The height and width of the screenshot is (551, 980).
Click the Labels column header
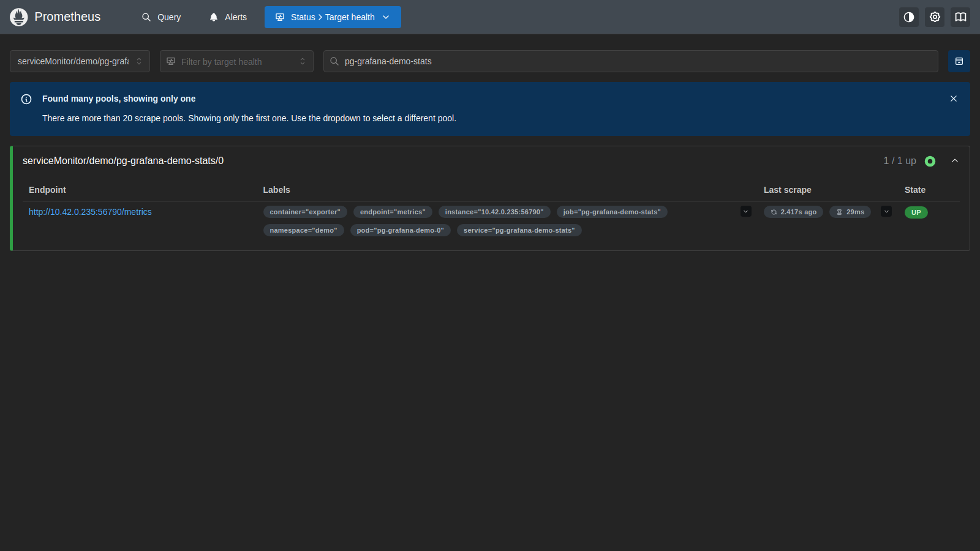coord(277,190)
